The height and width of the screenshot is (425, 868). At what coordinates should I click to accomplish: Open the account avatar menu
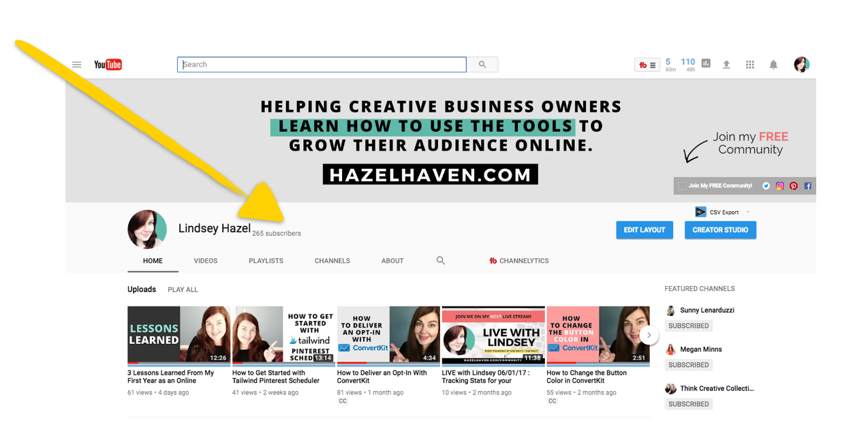point(802,65)
